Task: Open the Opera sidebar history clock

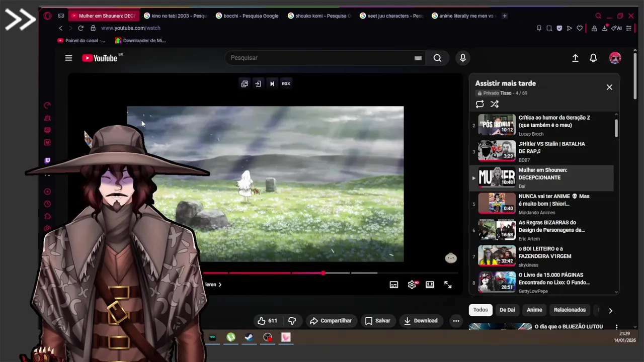Action: coord(47,204)
